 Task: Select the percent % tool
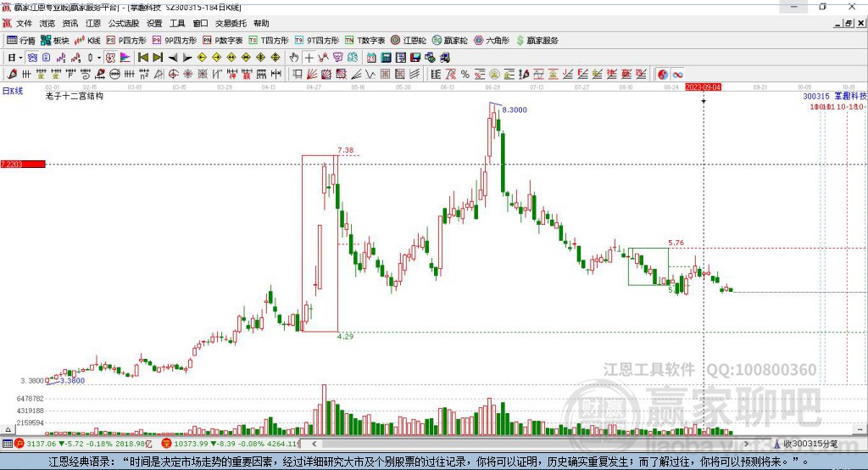click(465, 74)
